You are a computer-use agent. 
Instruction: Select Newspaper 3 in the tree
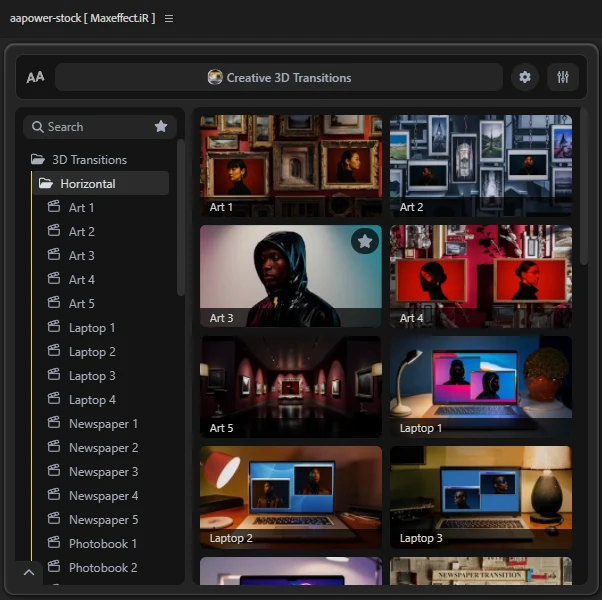click(103, 472)
